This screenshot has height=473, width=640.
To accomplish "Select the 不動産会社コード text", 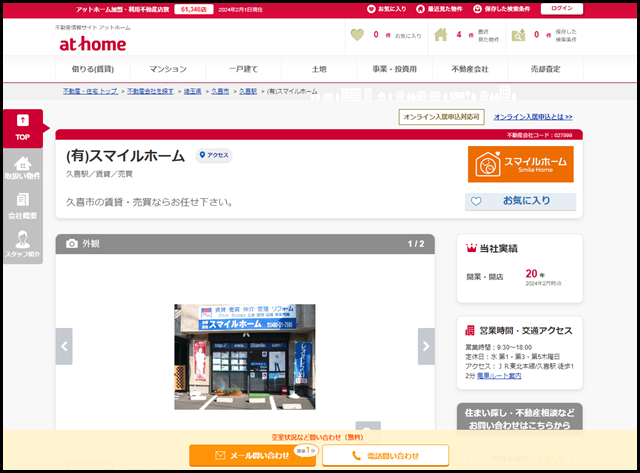I will coord(539,135).
